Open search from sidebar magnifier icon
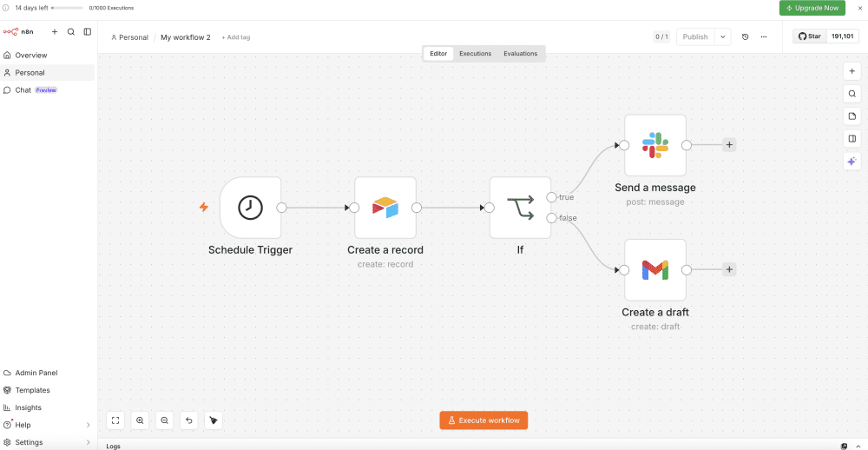868x450 pixels. coord(71,31)
